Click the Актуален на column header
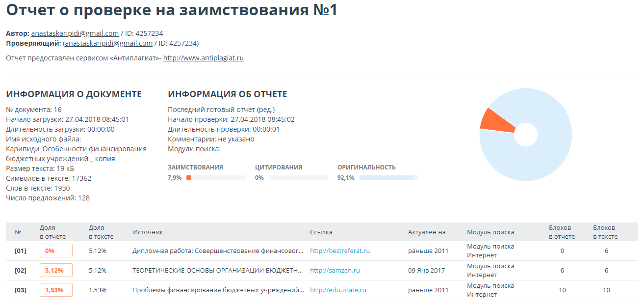The image size is (644, 307). (x=426, y=232)
